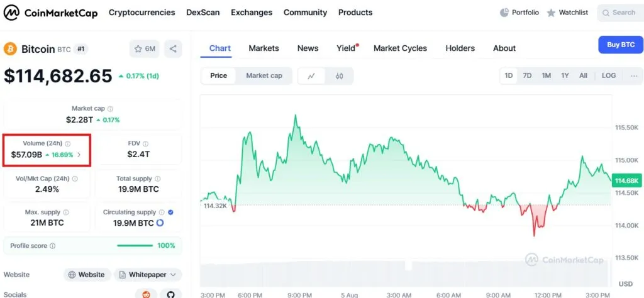This screenshot has width=644, height=298.
Task: Select the 7D time range
Action: (527, 75)
